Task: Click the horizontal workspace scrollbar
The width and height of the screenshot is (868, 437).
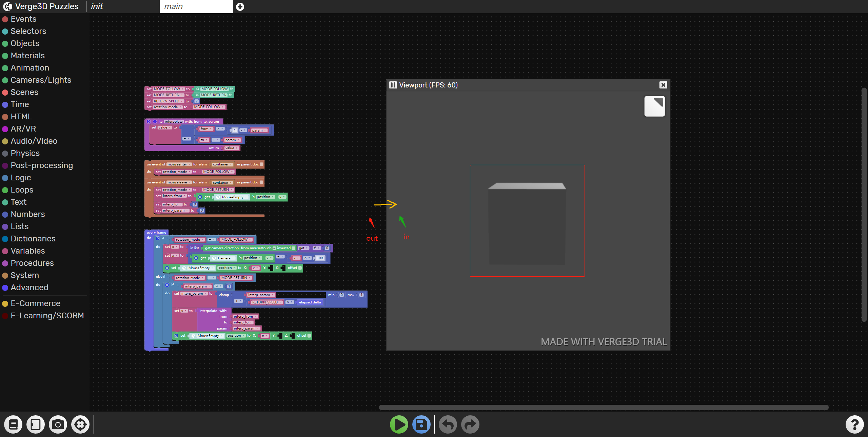Action: [604, 407]
